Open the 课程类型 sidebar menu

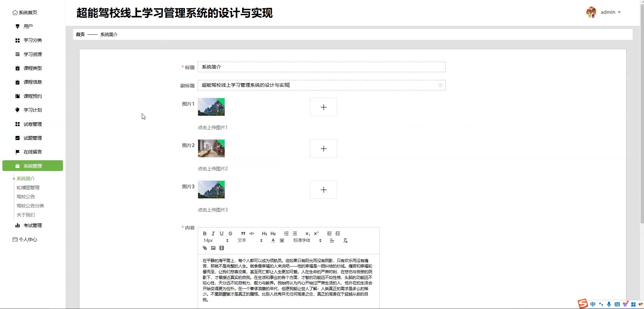33,68
